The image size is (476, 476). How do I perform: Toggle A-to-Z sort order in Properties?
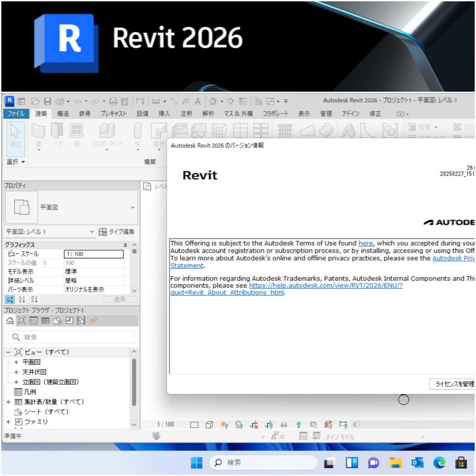pyautogui.click(x=22, y=300)
